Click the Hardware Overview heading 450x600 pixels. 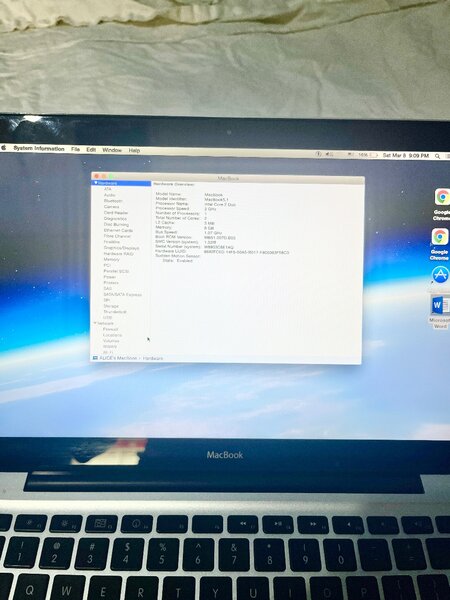click(174, 184)
